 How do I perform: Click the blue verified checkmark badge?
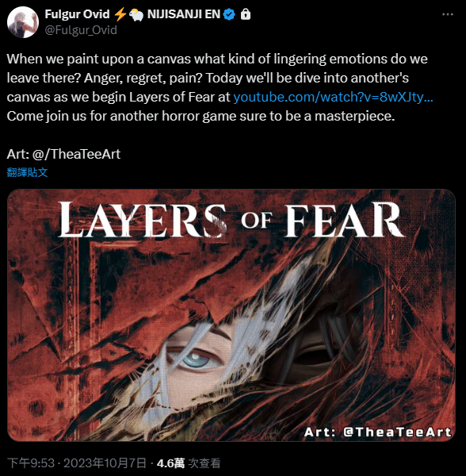pyautogui.click(x=229, y=14)
